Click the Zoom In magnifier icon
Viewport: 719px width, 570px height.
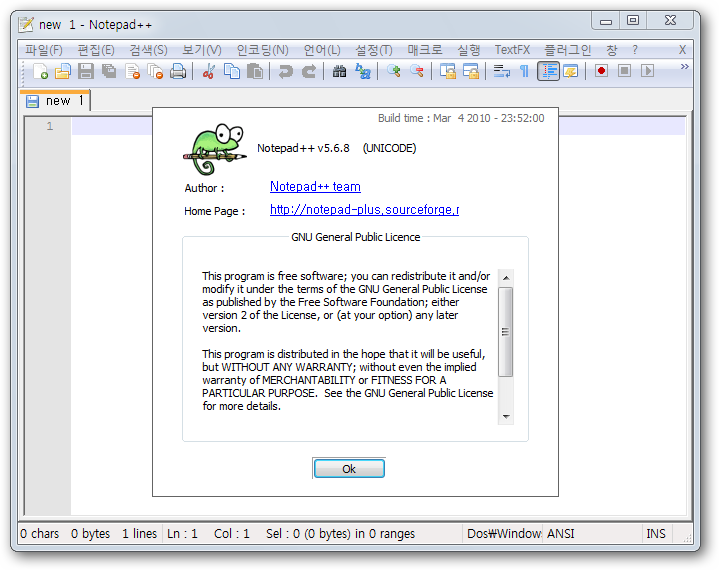[393, 72]
